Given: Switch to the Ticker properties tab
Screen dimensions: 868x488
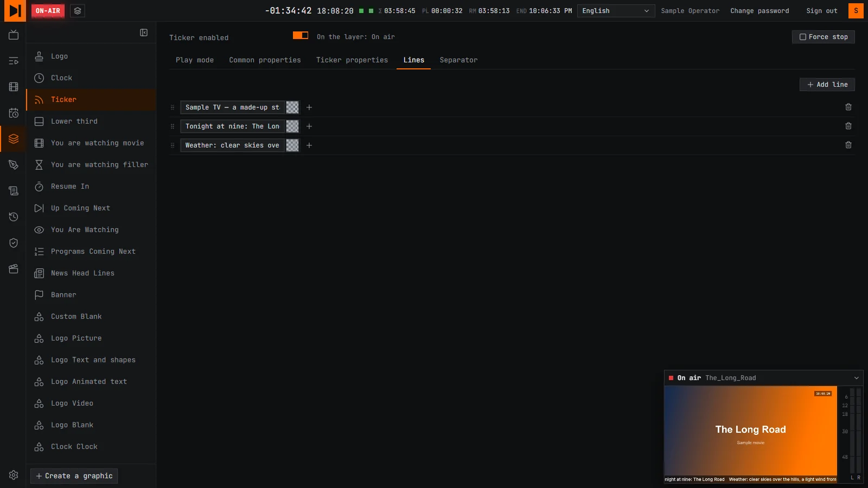Looking at the screenshot, I should click(x=352, y=60).
